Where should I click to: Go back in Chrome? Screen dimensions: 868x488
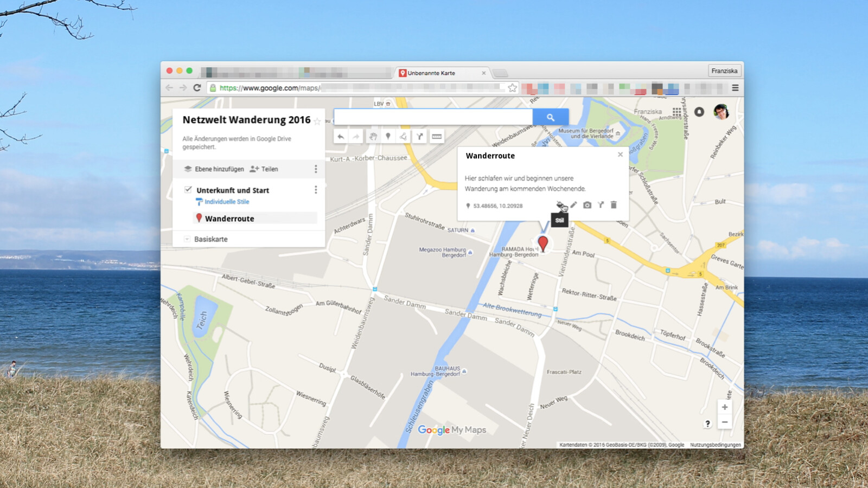[x=169, y=88]
